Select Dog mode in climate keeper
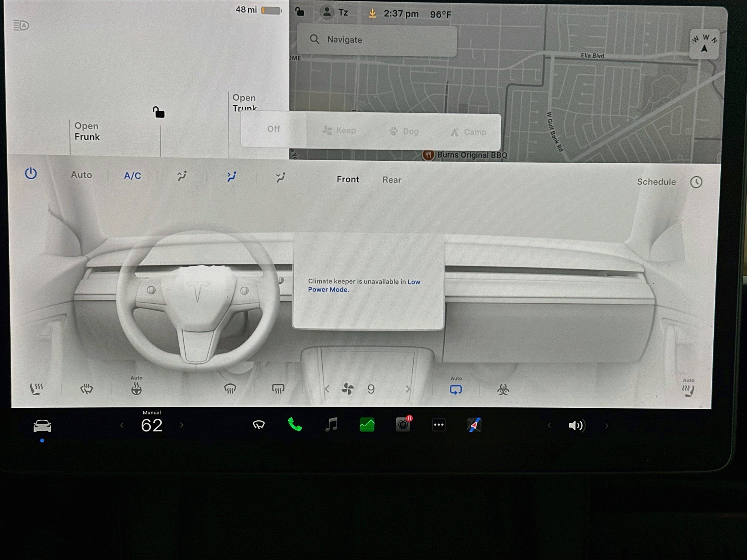Image resolution: width=747 pixels, height=560 pixels. 404,131
